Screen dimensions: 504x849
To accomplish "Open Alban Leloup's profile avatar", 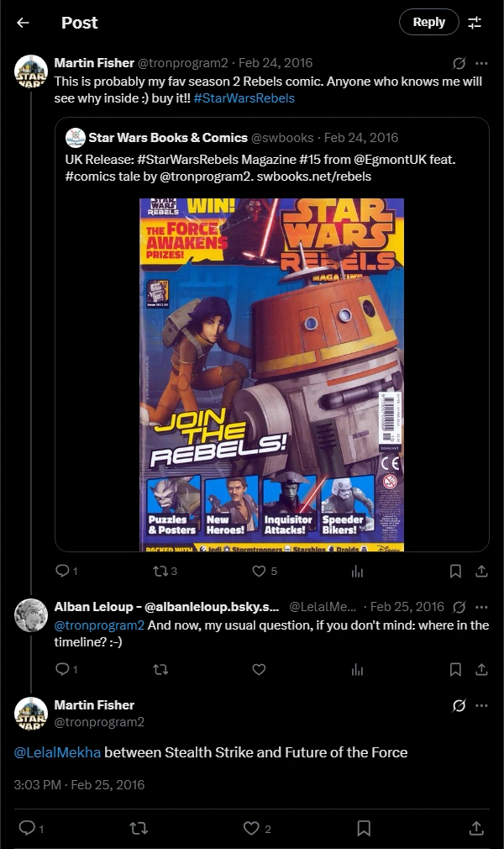I will pyautogui.click(x=31, y=615).
